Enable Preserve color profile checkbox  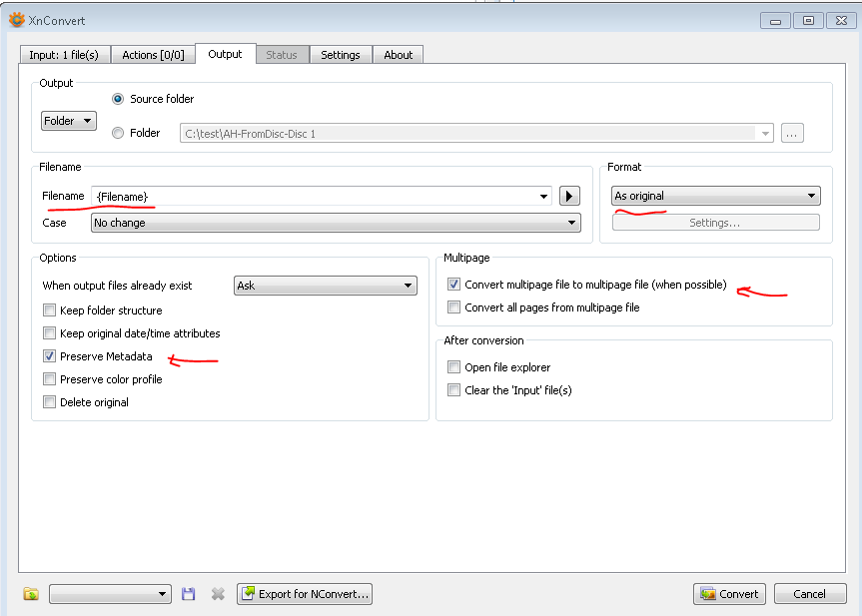[x=50, y=379]
